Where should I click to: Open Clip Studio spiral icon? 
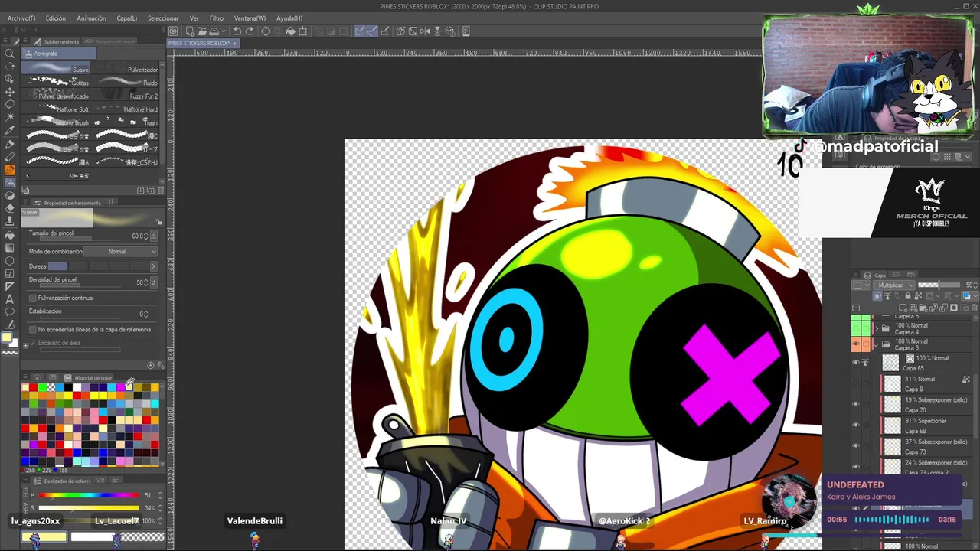(174, 31)
